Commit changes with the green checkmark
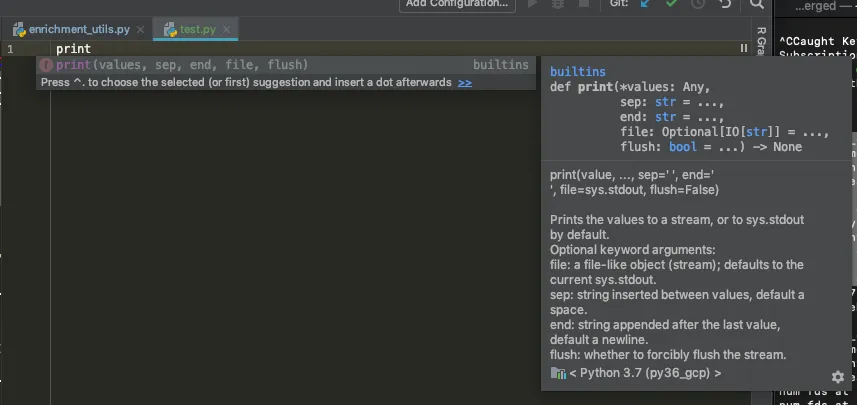The height and width of the screenshot is (405, 857). click(672, 3)
